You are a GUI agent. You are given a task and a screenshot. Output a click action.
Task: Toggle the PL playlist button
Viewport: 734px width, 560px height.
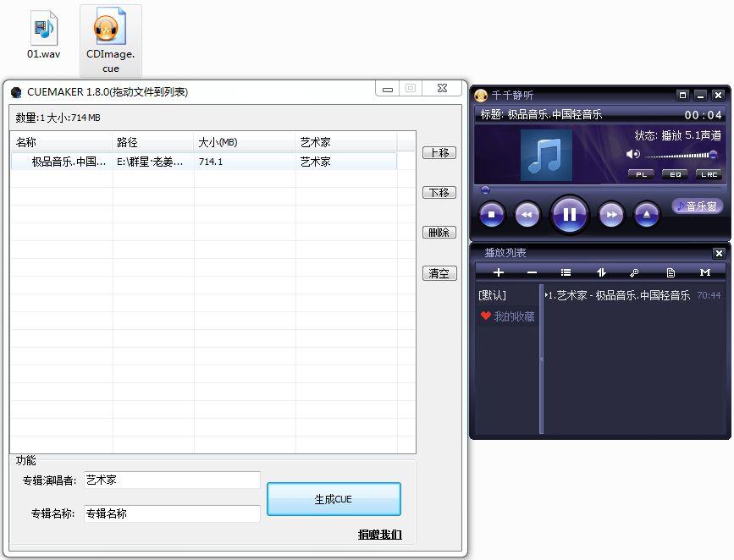(x=641, y=174)
